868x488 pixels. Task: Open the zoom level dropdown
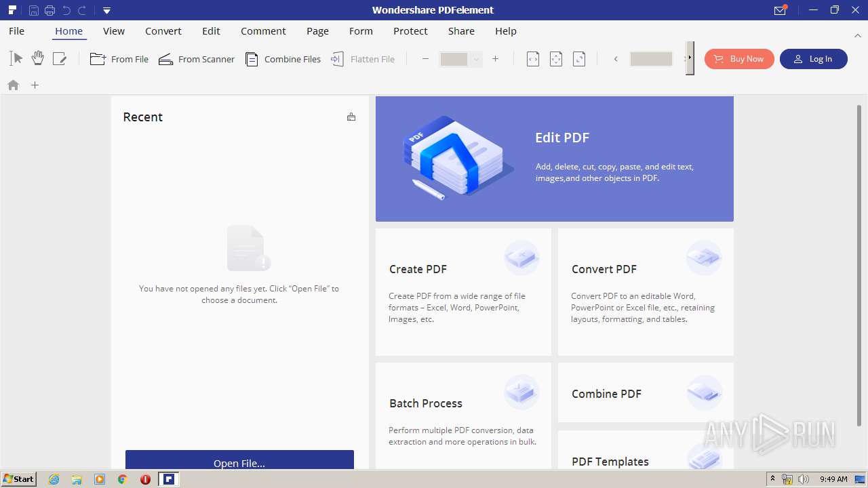pos(476,60)
